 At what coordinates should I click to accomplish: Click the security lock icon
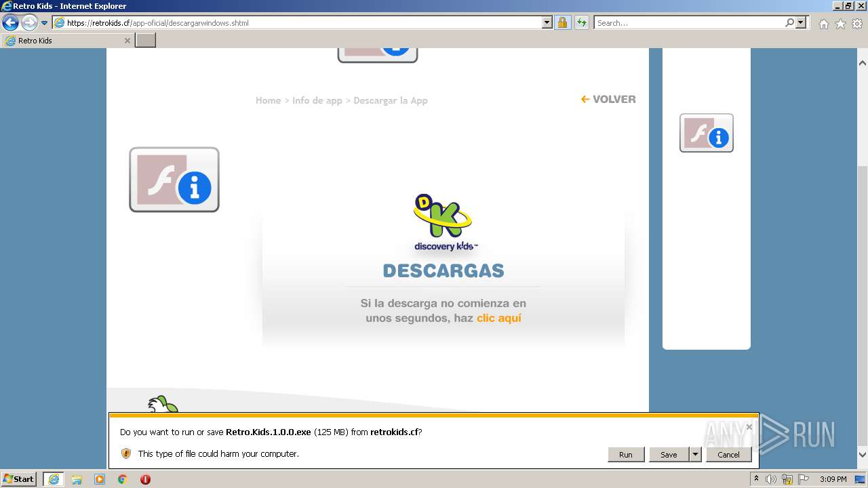562,22
